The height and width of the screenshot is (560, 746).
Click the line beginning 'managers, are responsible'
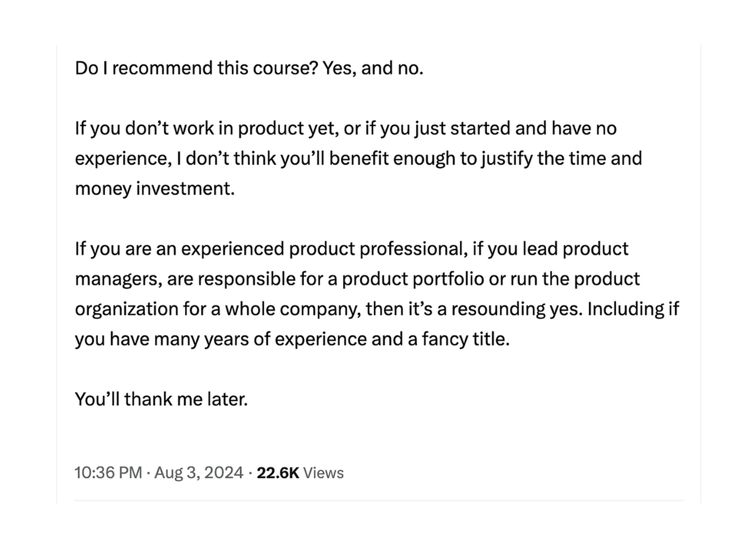pos(357,279)
